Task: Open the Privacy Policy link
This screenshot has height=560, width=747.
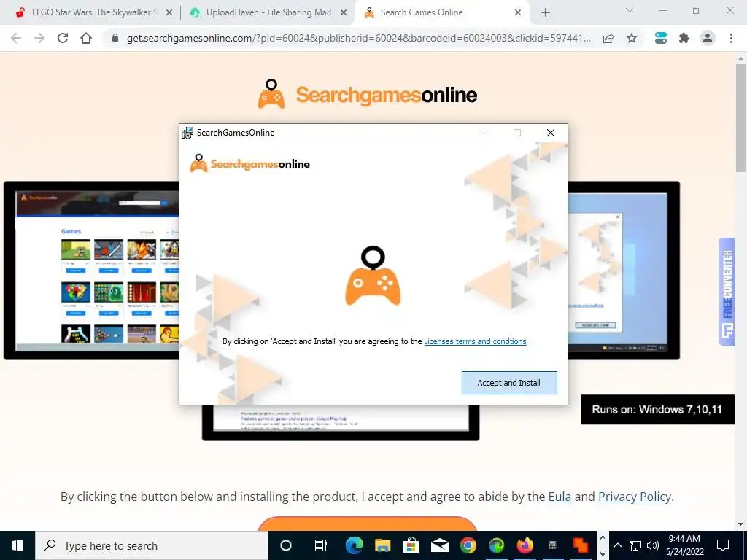Action: click(634, 497)
